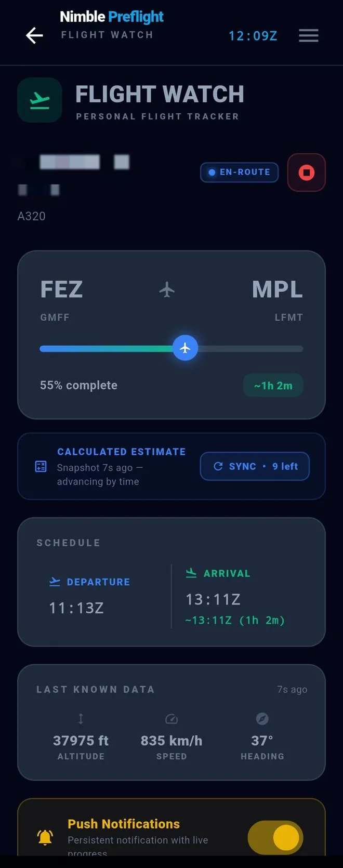Tap the ~1h 2m remaining badge
343x868 pixels.
[273, 386]
